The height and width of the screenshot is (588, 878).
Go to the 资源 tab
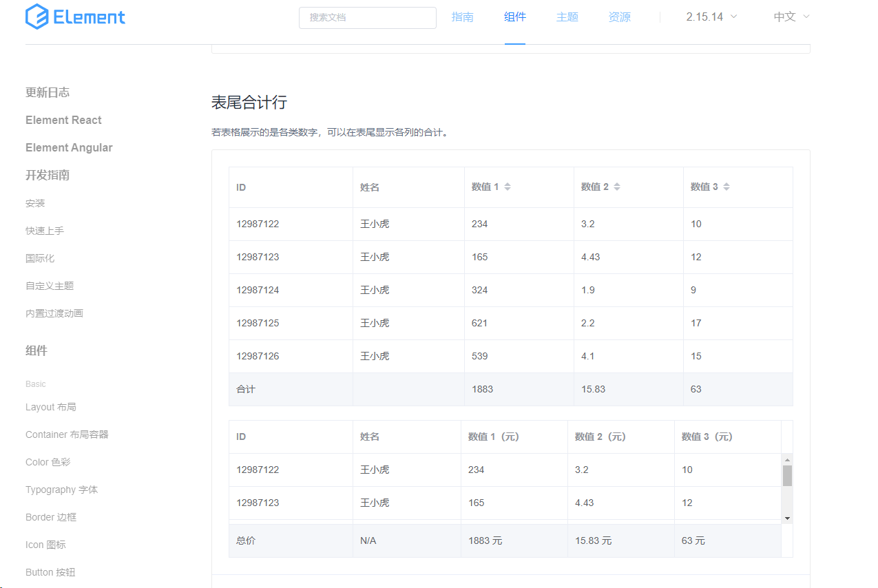[620, 17]
